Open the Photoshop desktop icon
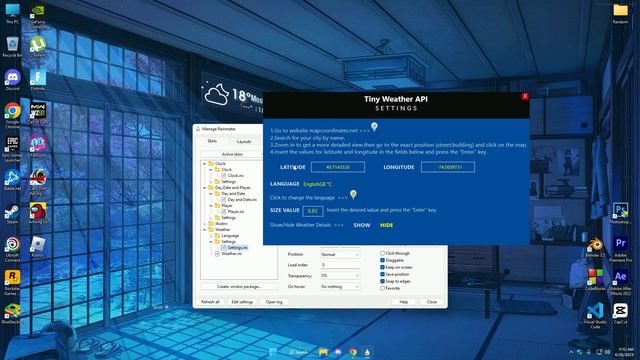The height and width of the screenshot is (360, 640). click(x=620, y=213)
